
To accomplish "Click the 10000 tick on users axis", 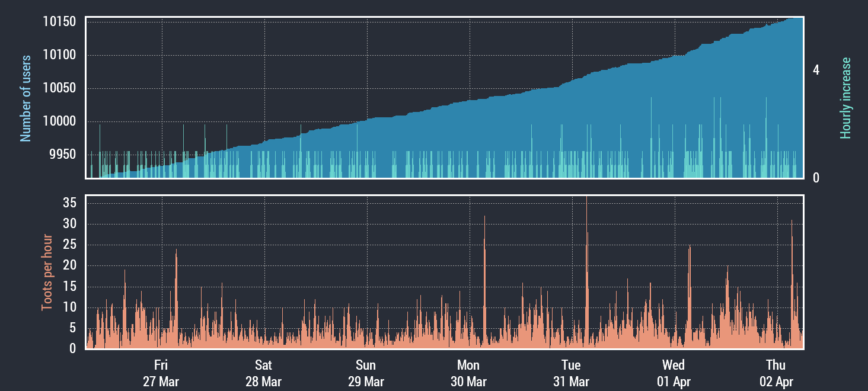I will 59,121.
